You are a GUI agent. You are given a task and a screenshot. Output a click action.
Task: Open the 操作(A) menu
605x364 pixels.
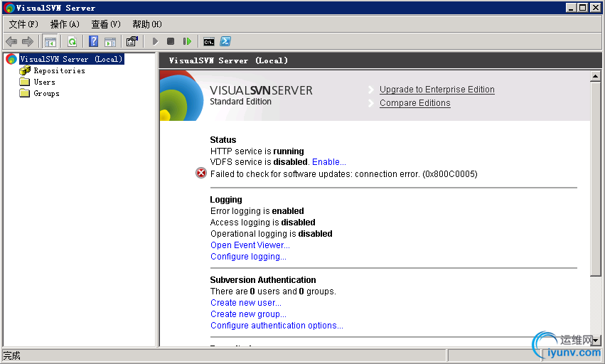(65, 24)
